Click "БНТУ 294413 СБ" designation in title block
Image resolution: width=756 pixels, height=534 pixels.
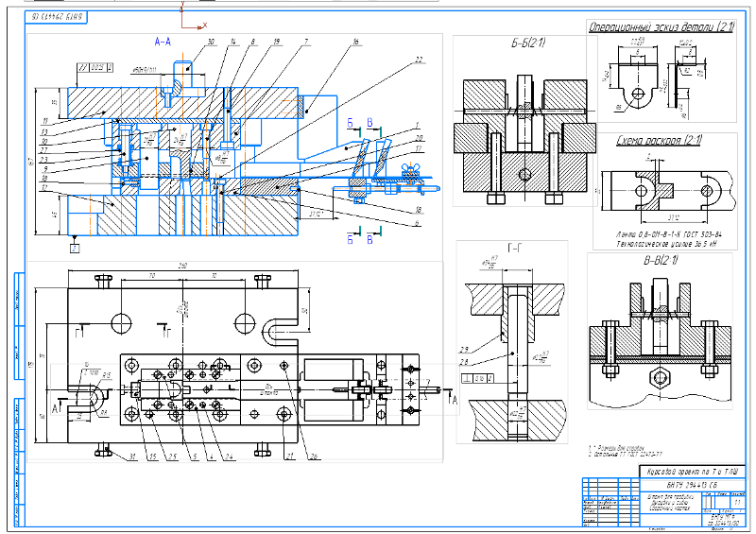[x=692, y=485]
